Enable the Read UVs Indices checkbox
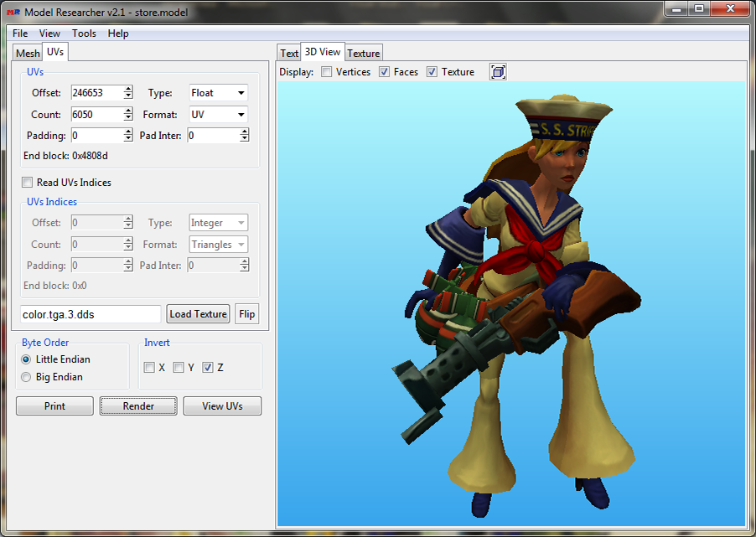 pyautogui.click(x=28, y=183)
